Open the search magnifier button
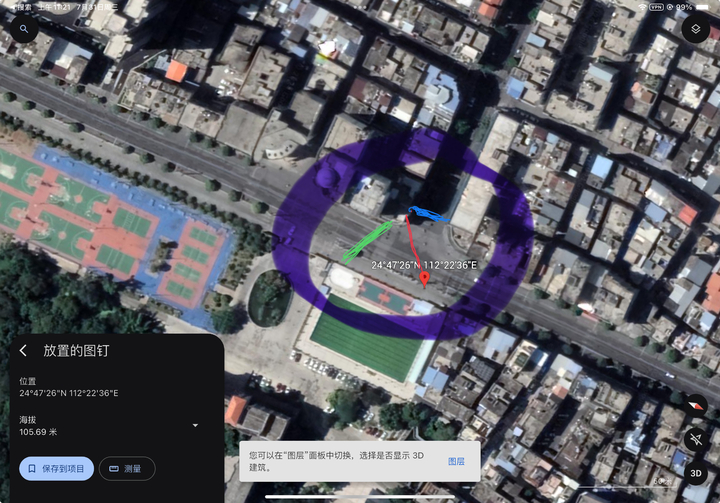The image size is (720, 503). click(x=24, y=29)
